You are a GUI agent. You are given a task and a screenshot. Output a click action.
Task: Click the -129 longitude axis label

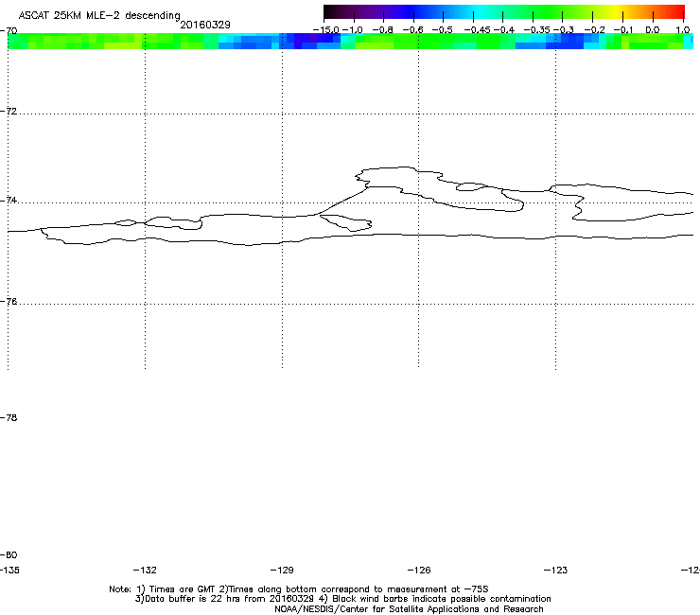282,571
